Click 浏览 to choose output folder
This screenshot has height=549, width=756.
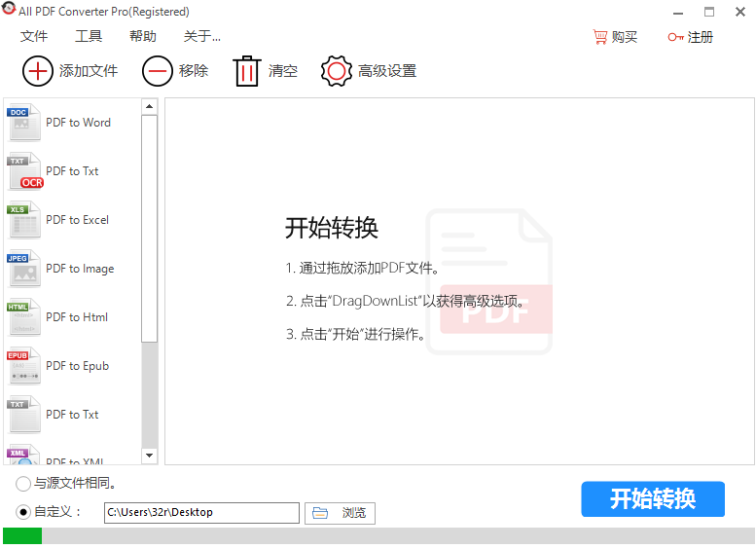click(341, 513)
